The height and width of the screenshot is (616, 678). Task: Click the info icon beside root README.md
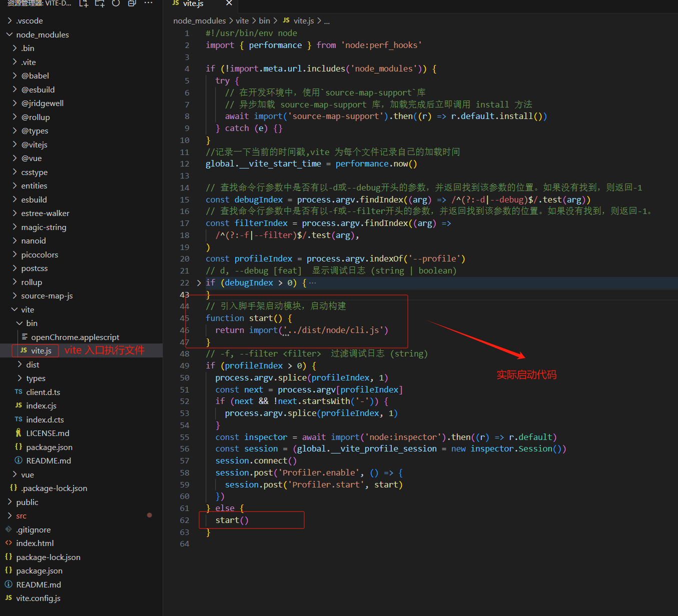(x=9, y=584)
